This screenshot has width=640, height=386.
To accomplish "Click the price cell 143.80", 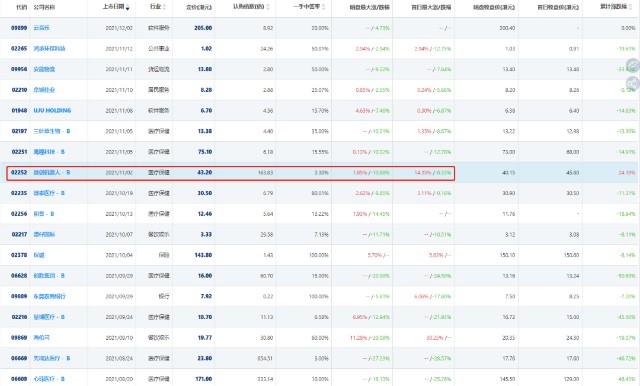I will (x=203, y=255).
